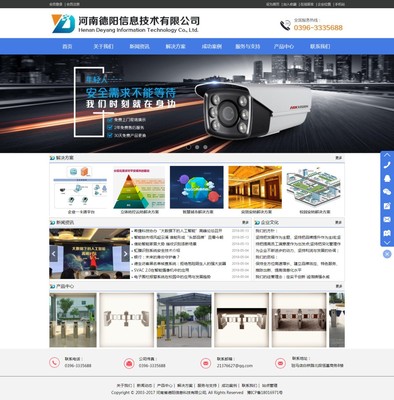Open fifth product image of brown flap barrier
The image size is (394, 400).
299,320
